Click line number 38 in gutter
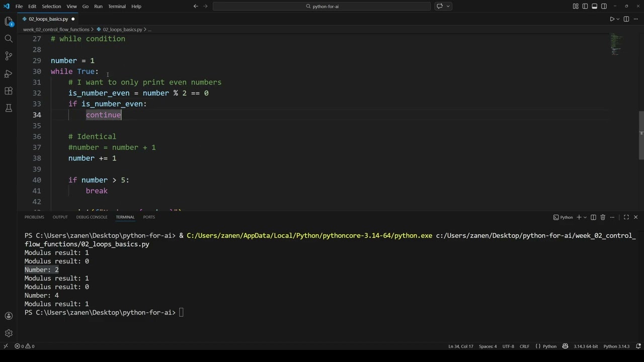The height and width of the screenshot is (362, 644). point(37,158)
